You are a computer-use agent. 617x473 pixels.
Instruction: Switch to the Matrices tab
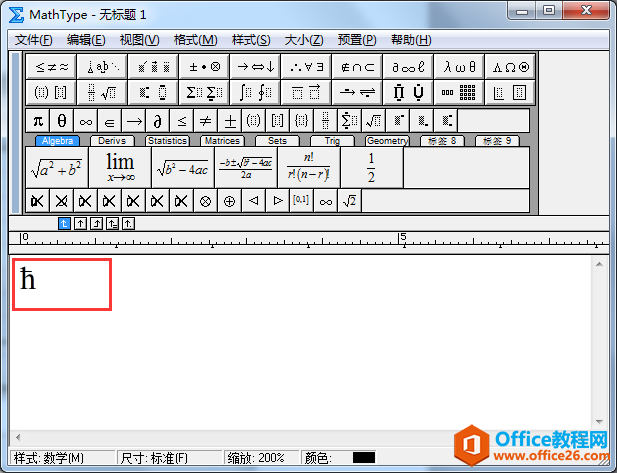[222, 141]
